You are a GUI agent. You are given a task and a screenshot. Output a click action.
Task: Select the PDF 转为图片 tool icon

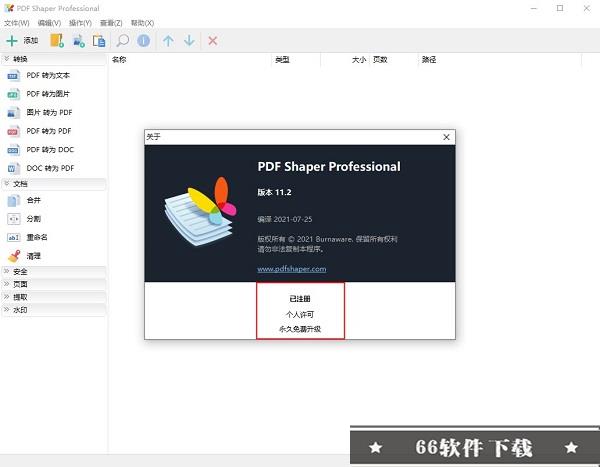pyautogui.click(x=13, y=94)
